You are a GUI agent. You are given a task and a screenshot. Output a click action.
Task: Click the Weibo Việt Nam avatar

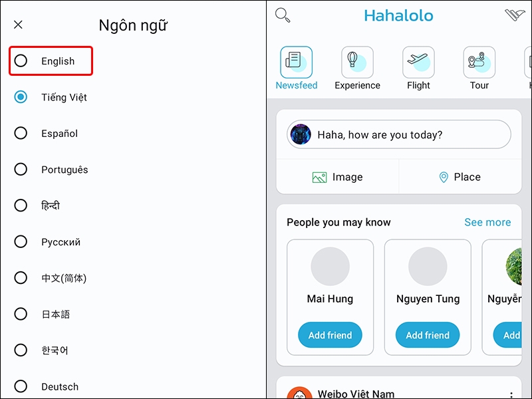(x=300, y=393)
